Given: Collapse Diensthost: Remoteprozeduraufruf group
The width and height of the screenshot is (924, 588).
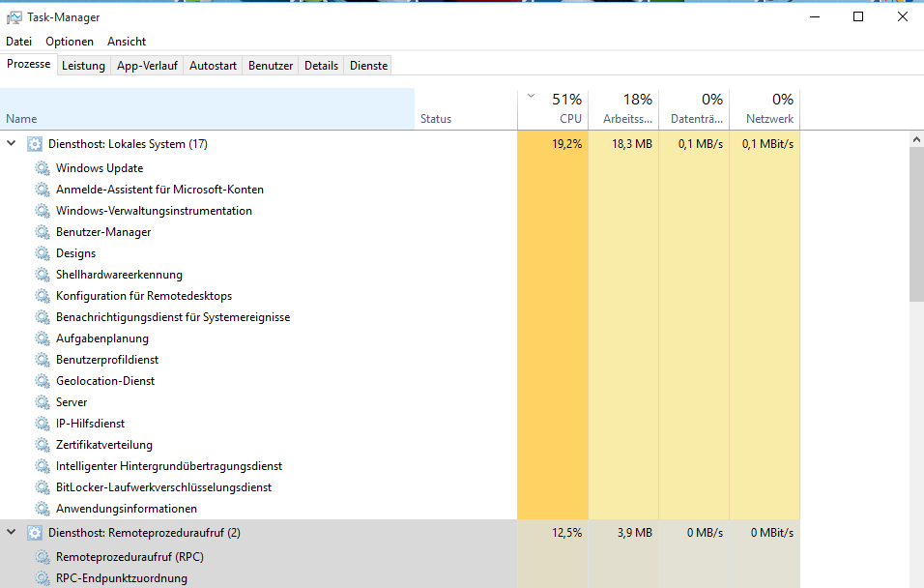Looking at the screenshot, I should [12, 532].
